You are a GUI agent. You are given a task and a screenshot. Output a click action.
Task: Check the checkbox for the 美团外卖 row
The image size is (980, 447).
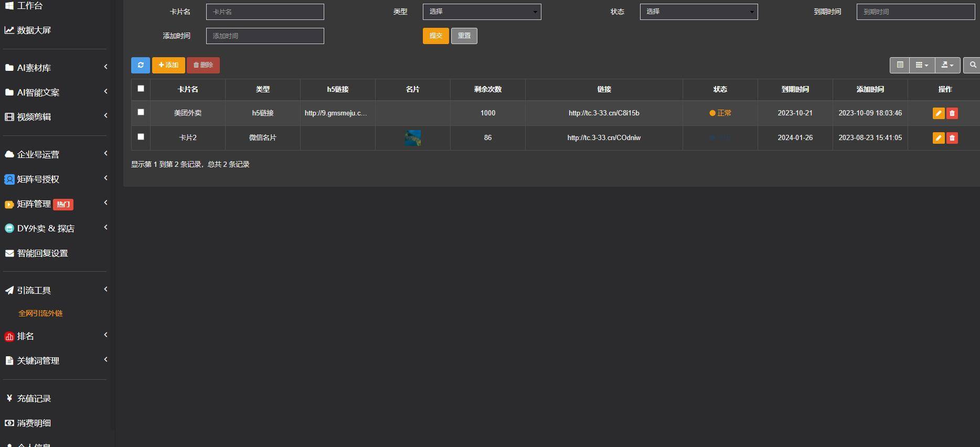(141, 112)
